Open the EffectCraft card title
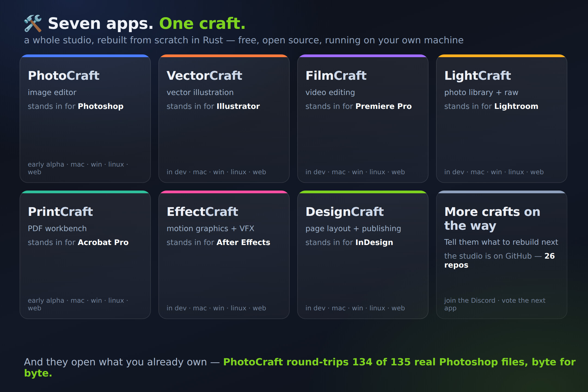588x392 pixels. tap(203, 212)
